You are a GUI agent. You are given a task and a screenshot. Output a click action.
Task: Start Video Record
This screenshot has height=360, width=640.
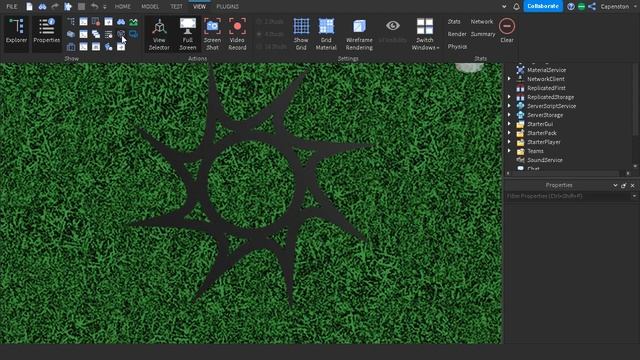point(237,34)
